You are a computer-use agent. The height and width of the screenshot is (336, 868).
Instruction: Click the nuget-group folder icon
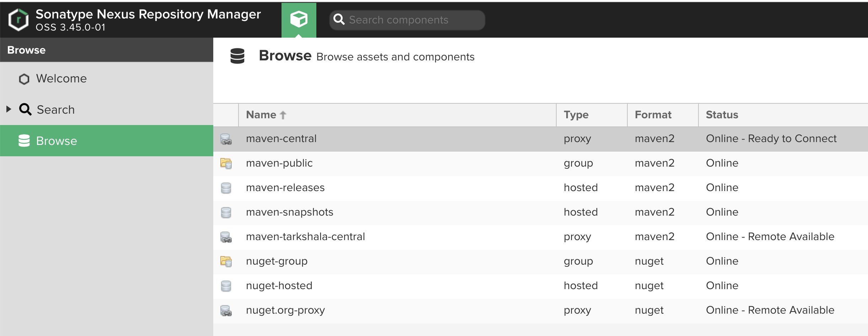(226, 261)
